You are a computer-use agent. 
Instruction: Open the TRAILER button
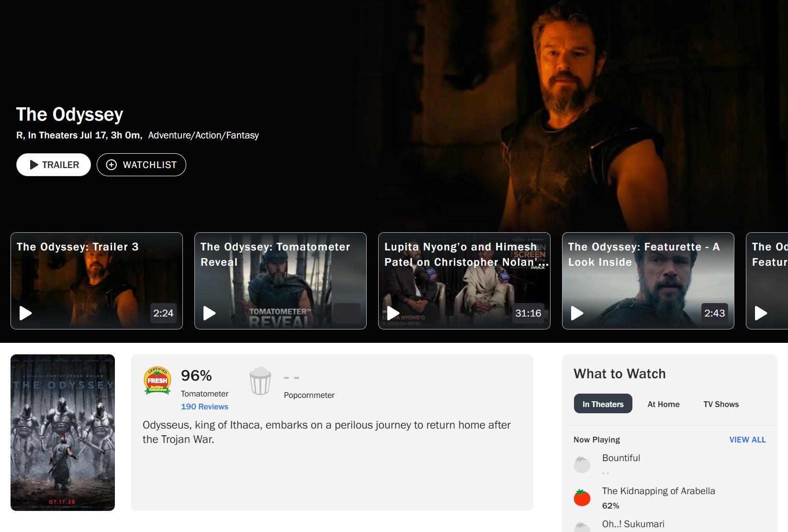pos(54,165)
